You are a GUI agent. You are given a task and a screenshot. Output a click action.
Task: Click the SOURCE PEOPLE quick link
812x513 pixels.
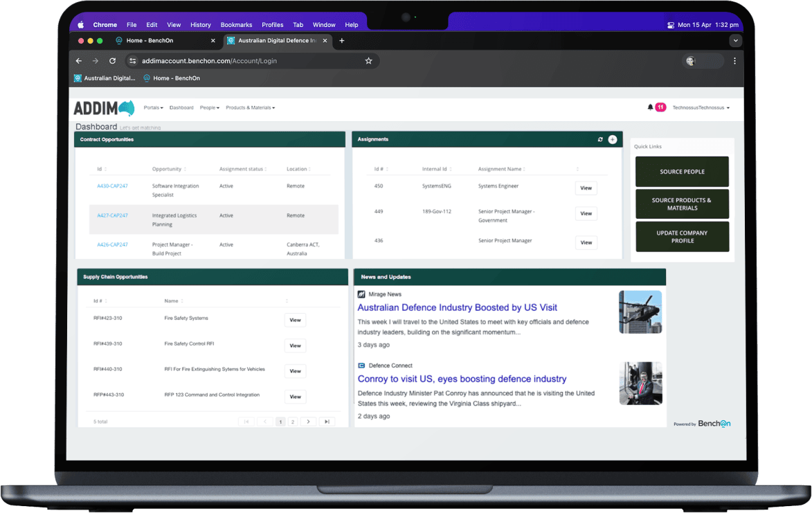coord(682,171)
